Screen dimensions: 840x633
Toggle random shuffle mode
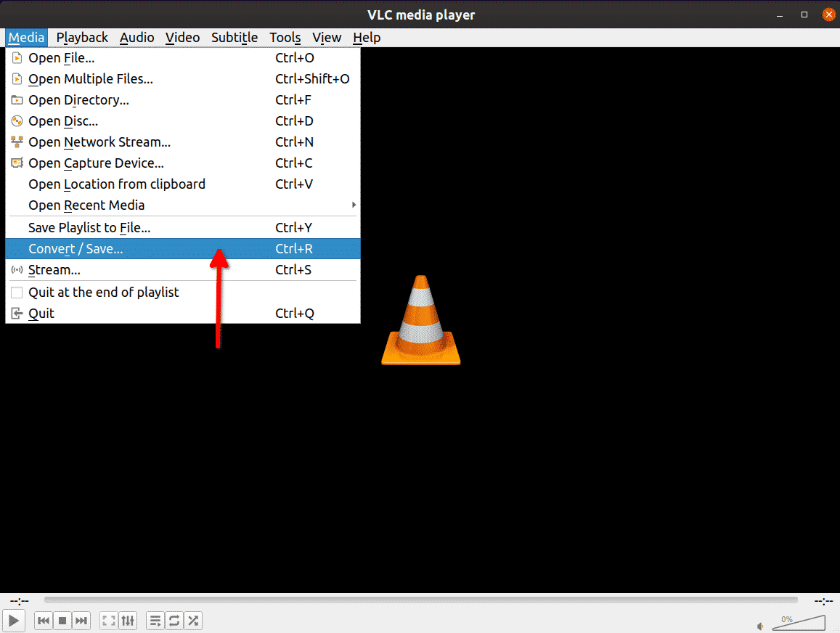coord(193,621)
